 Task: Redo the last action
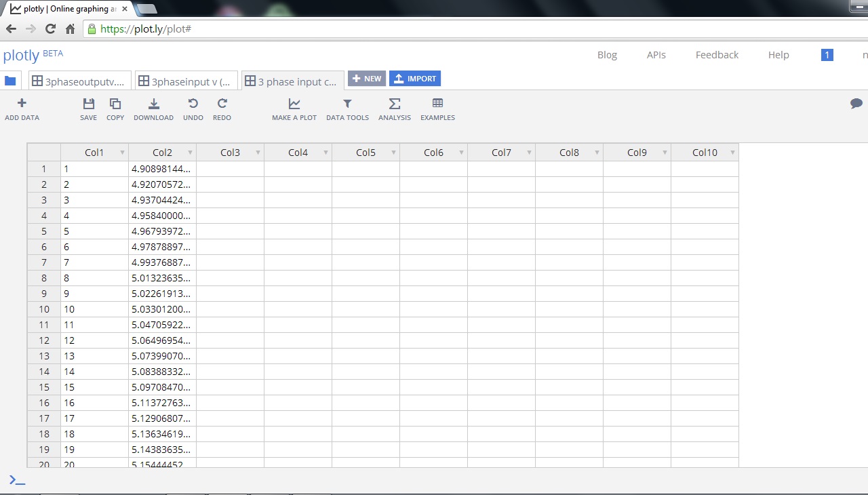[x=222, y=104]
